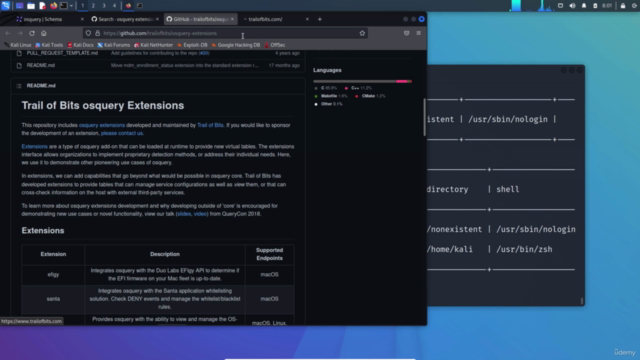Image resolution: width=640 pixels, height=360 pixels.
Task: Click the Languages bar on GitHub sidebar
Action: tap(362, 81)
